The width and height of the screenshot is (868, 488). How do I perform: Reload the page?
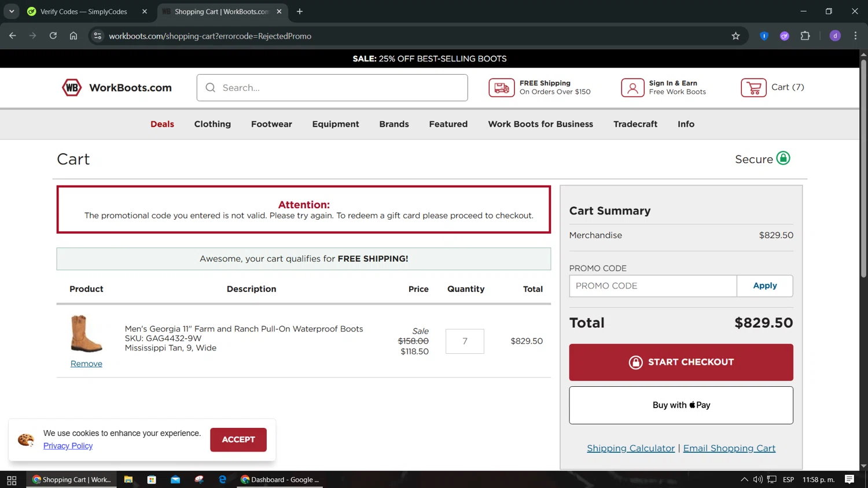point(53,36)
